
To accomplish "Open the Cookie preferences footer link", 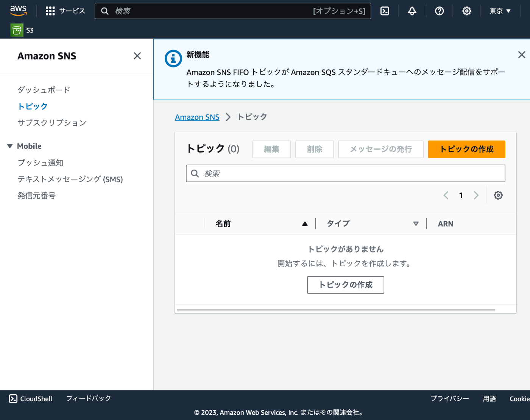I will 519,399.
